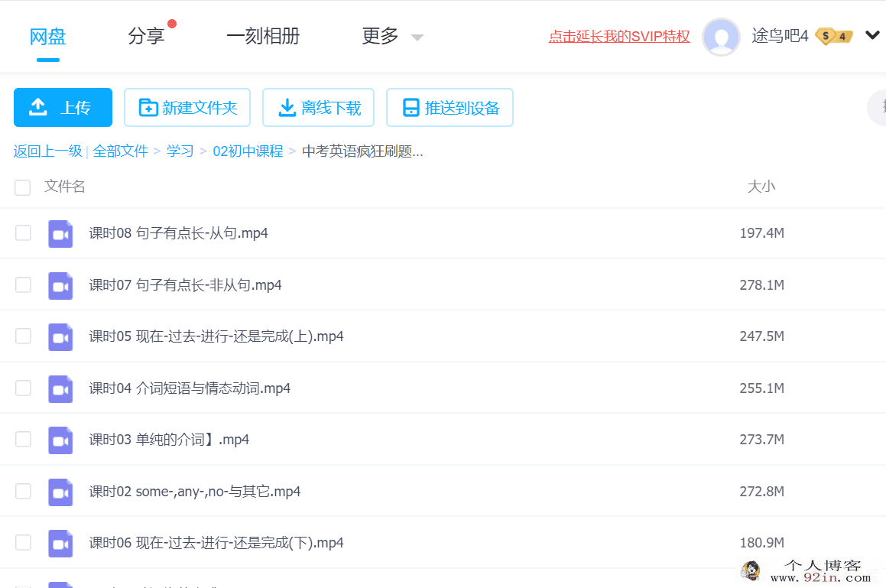This screenshot has height=588, width=886.
Task: Click the user avatar icon
Action: pos(721,37)
